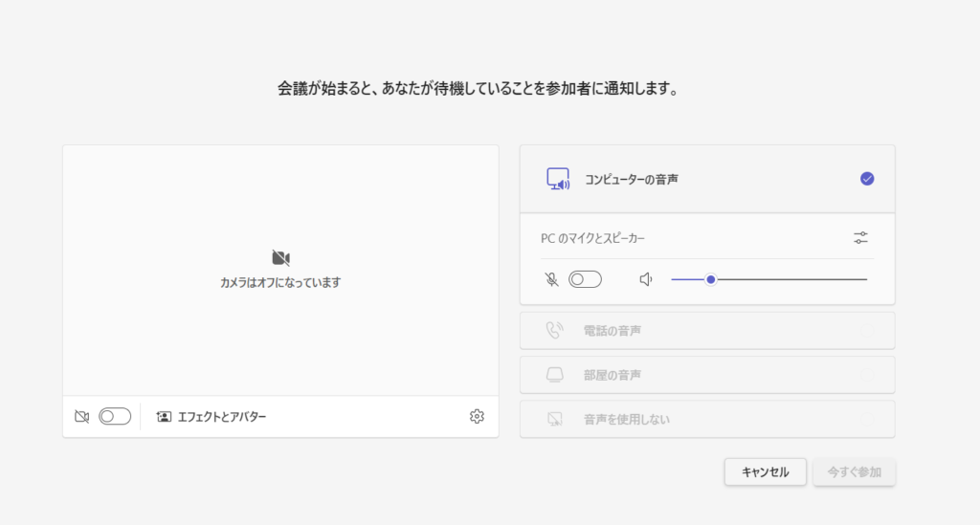Click the computer audio monitor icon

pyautogui.click(x=558, y=179)
